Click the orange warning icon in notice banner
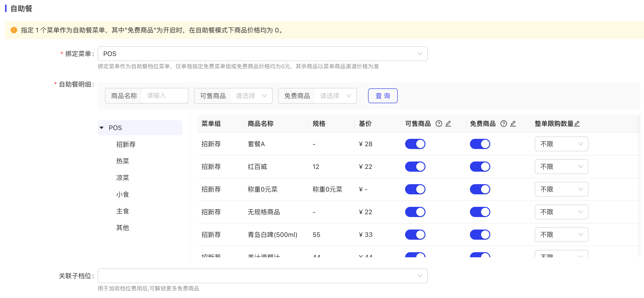Screen dimensions: 644x298 tap(14, 30)
